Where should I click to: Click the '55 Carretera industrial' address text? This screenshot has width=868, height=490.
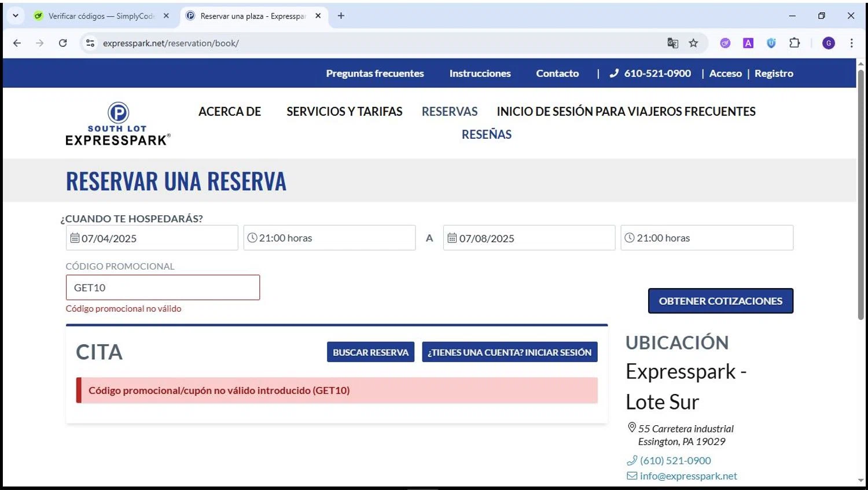pos(686,429)
